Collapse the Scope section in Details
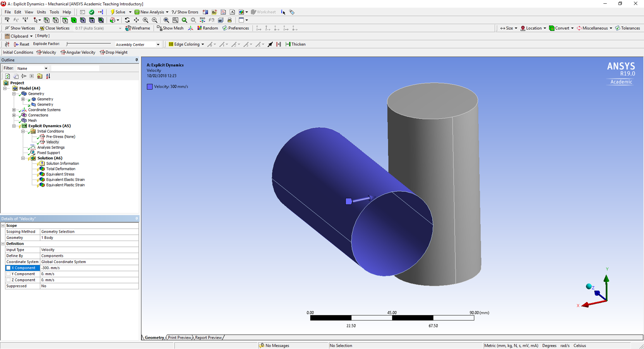Image resolution: width=644 pixels, height=349 pixels. coord(3,226)
